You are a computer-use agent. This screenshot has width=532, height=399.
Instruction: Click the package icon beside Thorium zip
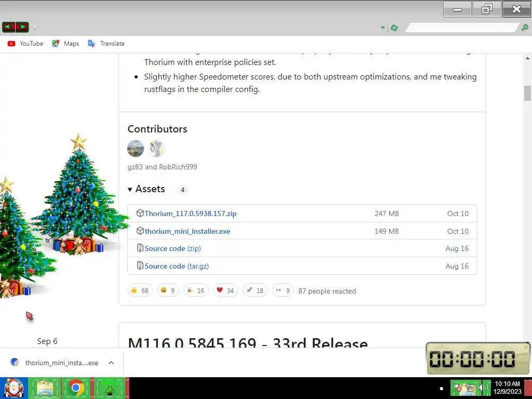pyautogui.click(x=140, y=213)
